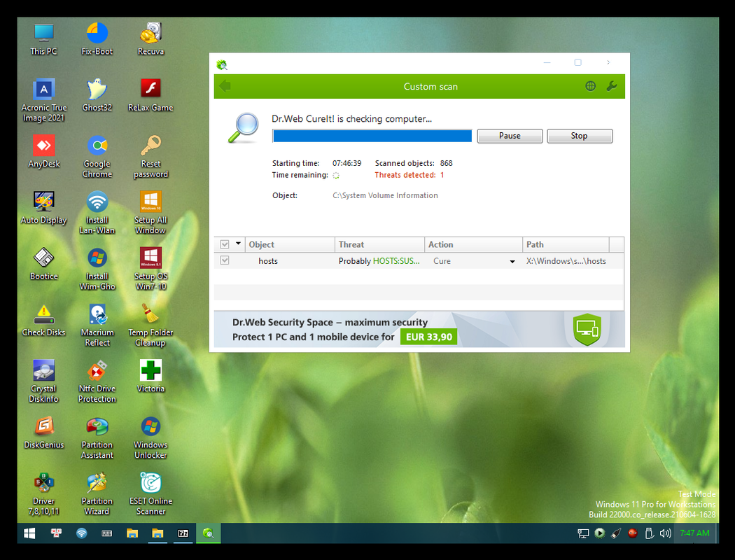Image resolution: width=735 pixels, height=560 pixels.
Task: Launch Bootice desktop icon
Action: pyautogui.click(x=43, y=265)
